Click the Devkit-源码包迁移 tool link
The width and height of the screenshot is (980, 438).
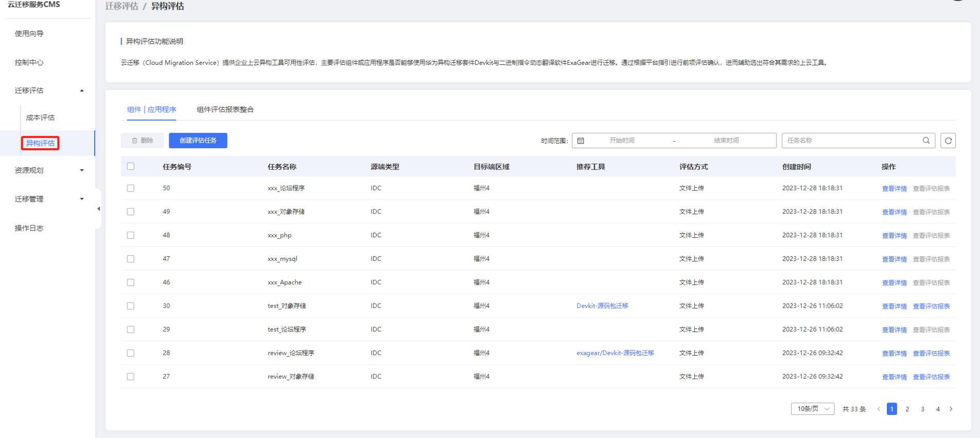[x=602, y=306]
